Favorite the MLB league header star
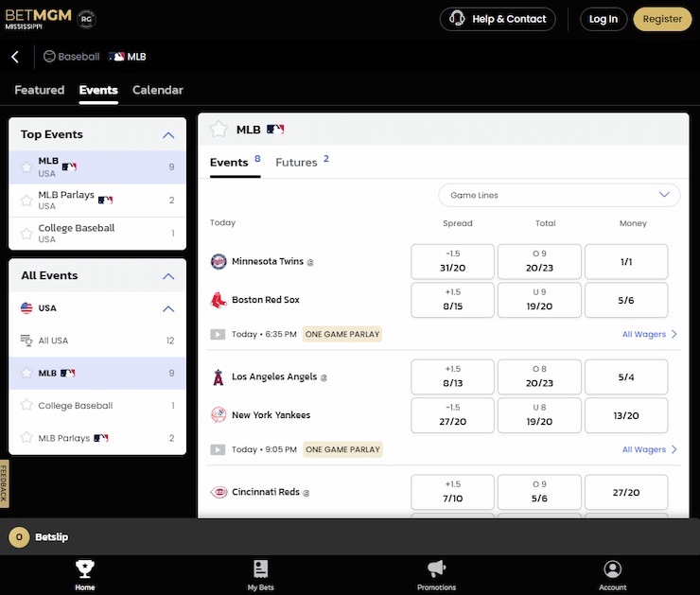The height and width of the screenshot is (595, 700). coord(219,130)
